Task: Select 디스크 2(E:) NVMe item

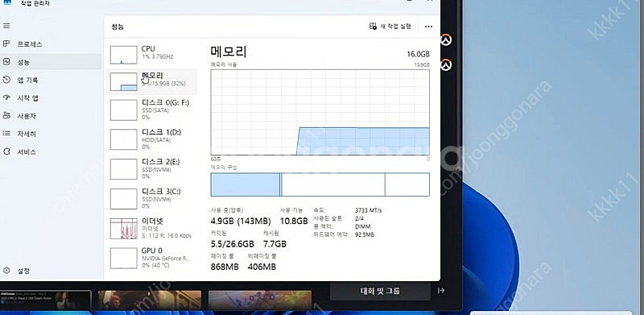Action: 151,169
